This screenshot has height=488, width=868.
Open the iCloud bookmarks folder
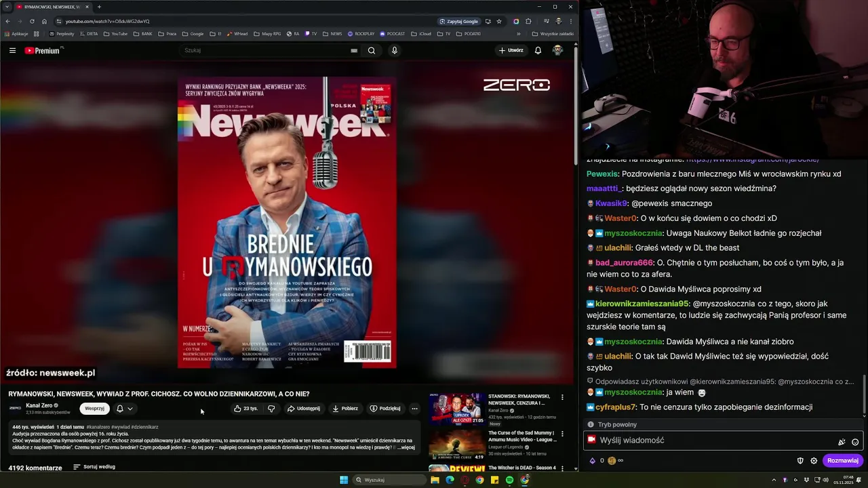coord(421,34)
